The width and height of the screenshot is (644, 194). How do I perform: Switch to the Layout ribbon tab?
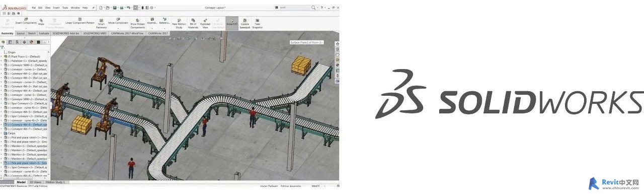21,33
